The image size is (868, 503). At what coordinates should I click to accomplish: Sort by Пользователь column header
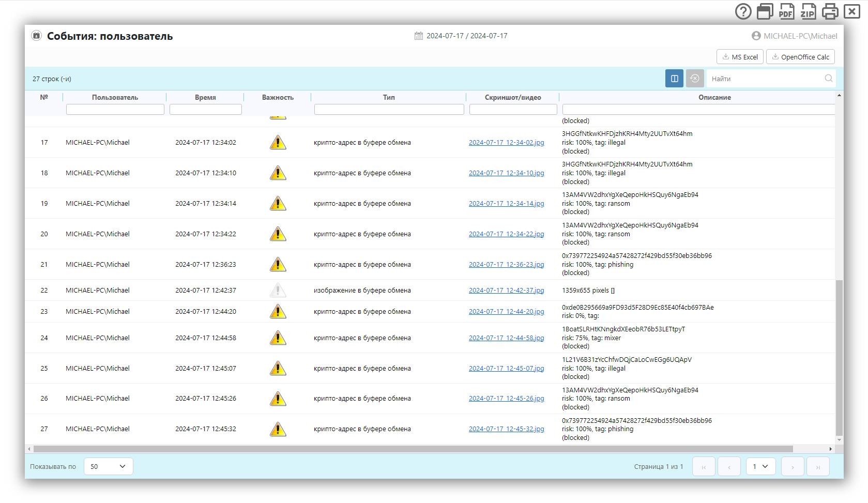115,97
